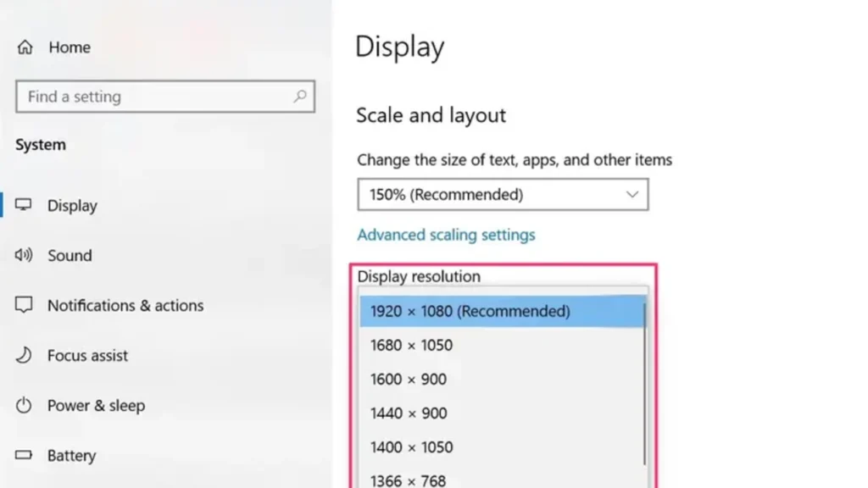868x488 pixels.
Task: Click the Notifications & actions speech-bubble icon
Action: (x=23, y=305)
